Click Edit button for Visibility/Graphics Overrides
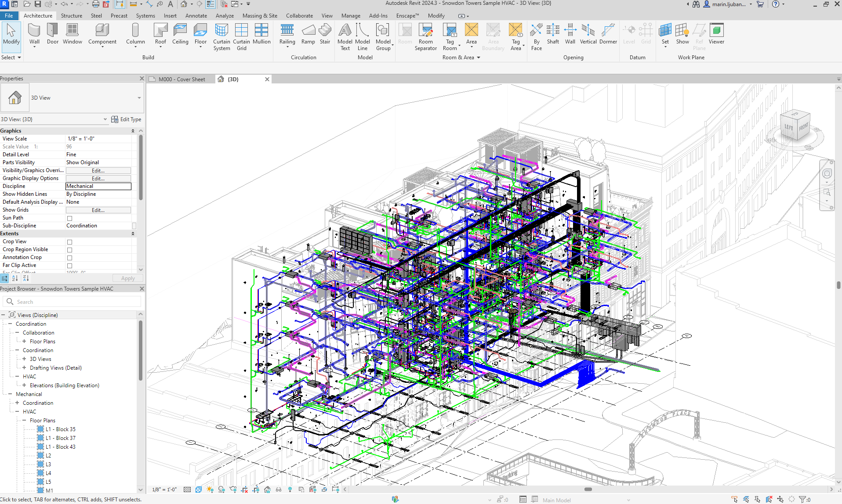The width and height of the screenshot is (842, 504). pos(98,171)
